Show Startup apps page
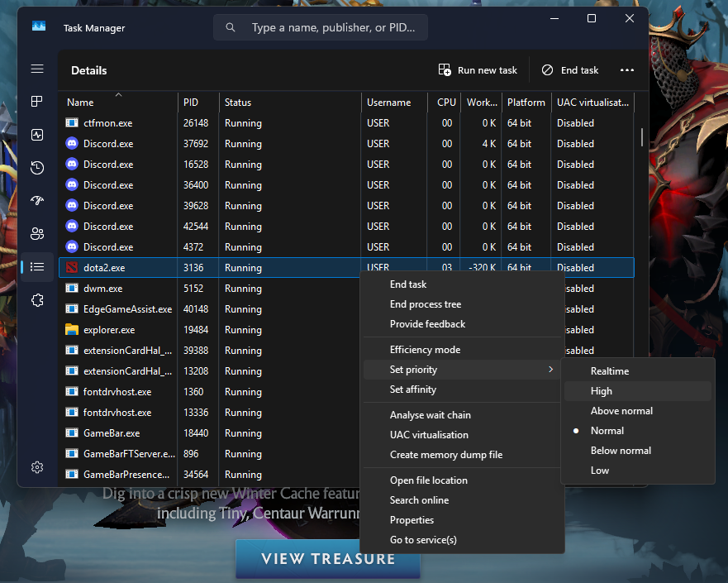 coord(36,200)
